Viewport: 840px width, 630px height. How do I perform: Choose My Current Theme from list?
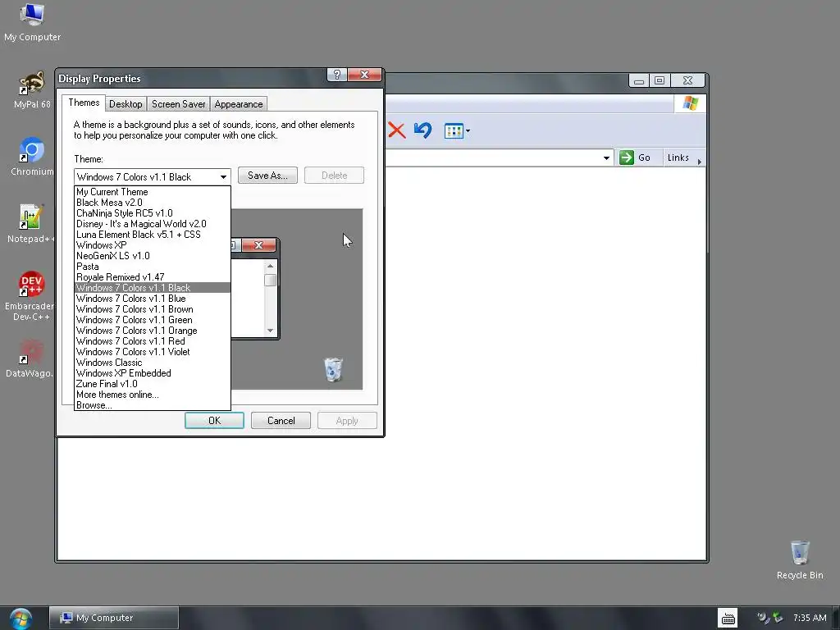(152, 192)
